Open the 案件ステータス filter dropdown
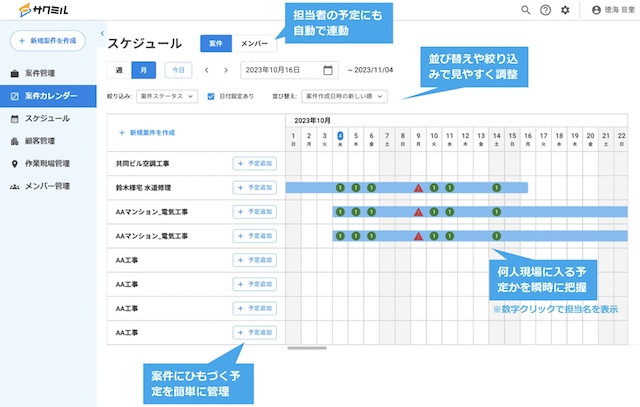Viewport: 640px width, 407px height. (166, 97)
